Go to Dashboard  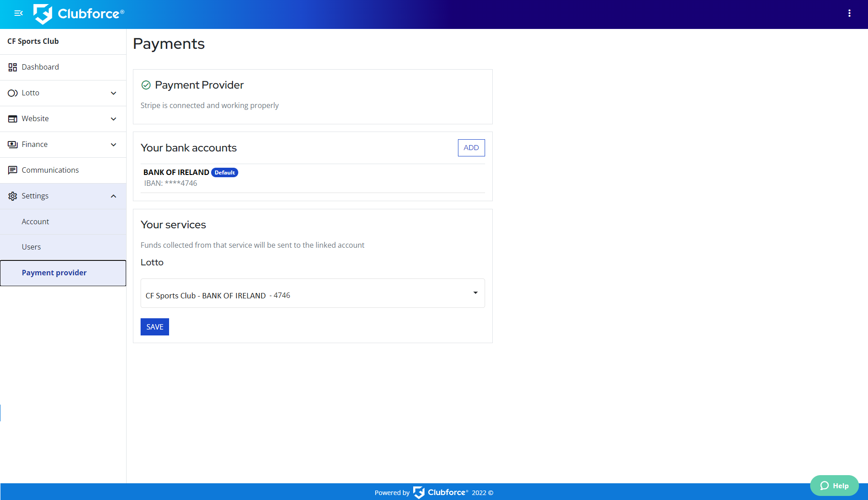point(63,67)
